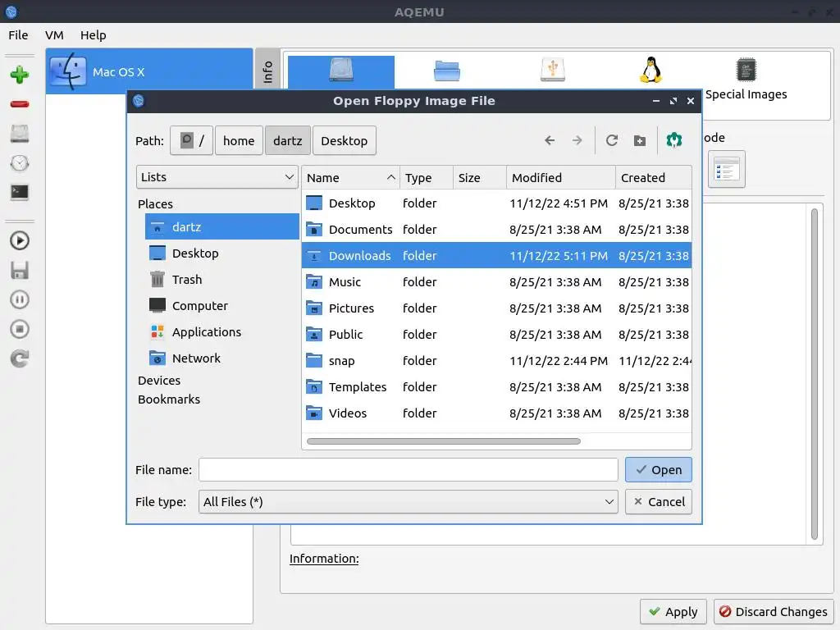Image resolution: width=840 pixels, height=630 pixels.
Task: Click the horizontal scrollbar in file list
Action: pos(444,441)
